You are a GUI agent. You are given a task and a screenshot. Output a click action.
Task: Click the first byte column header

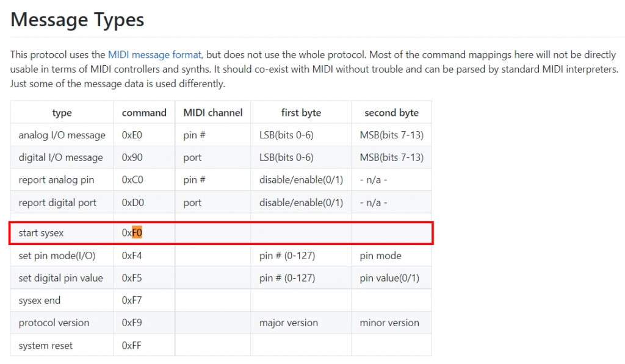[x=301, y=112]
